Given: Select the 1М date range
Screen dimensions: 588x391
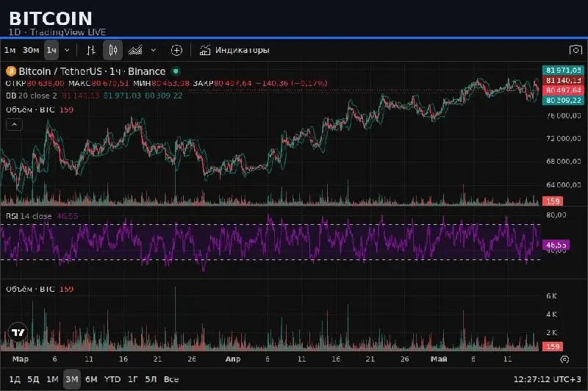Looking at the screenshot, I should click(52, 379).
